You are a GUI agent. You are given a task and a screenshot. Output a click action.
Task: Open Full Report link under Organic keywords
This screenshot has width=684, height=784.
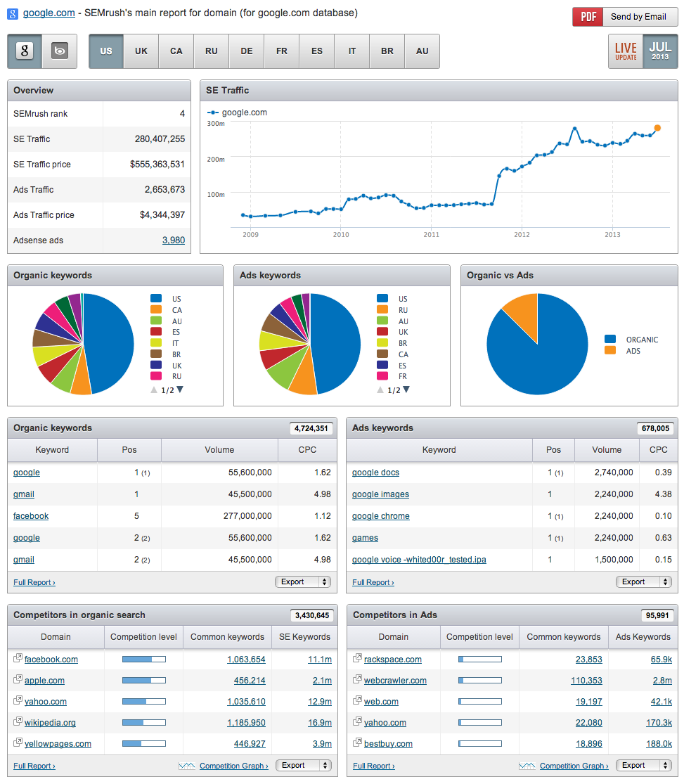point(34,582)
